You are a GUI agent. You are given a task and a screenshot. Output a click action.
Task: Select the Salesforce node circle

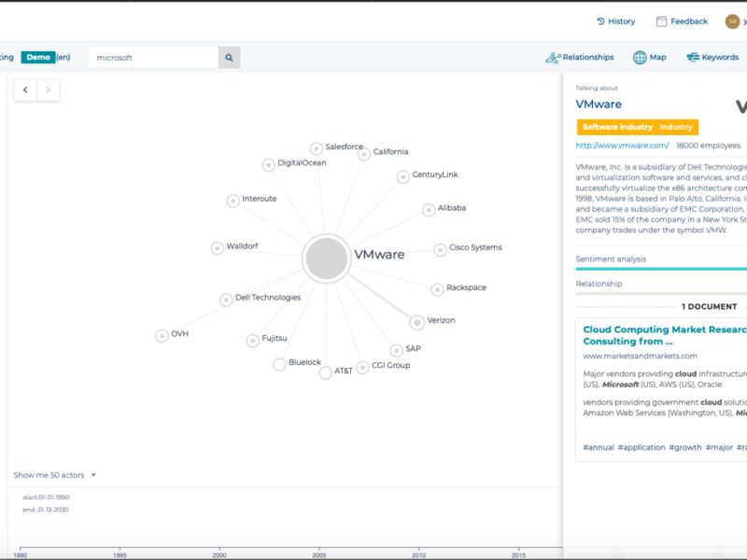(317, 148)
